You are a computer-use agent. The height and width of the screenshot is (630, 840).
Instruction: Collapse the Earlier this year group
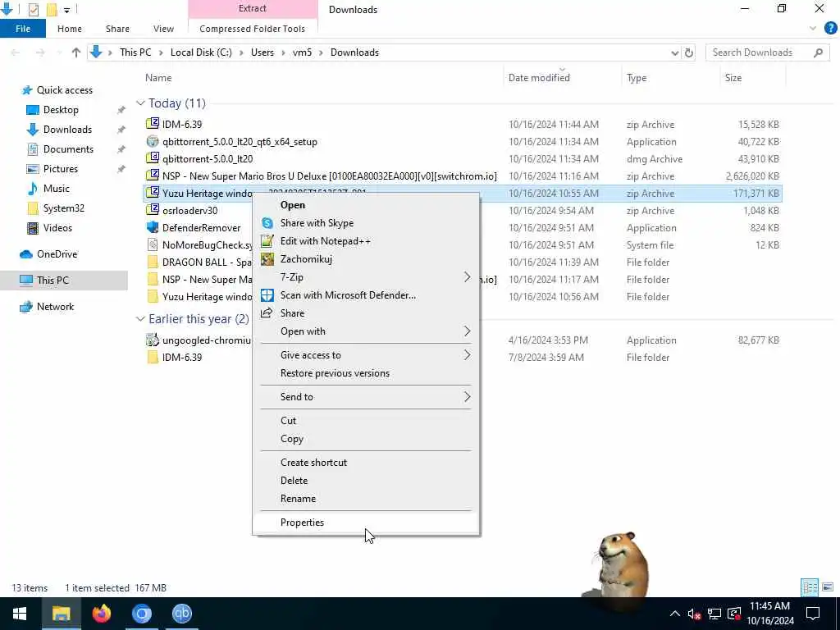tap(140, 319)
